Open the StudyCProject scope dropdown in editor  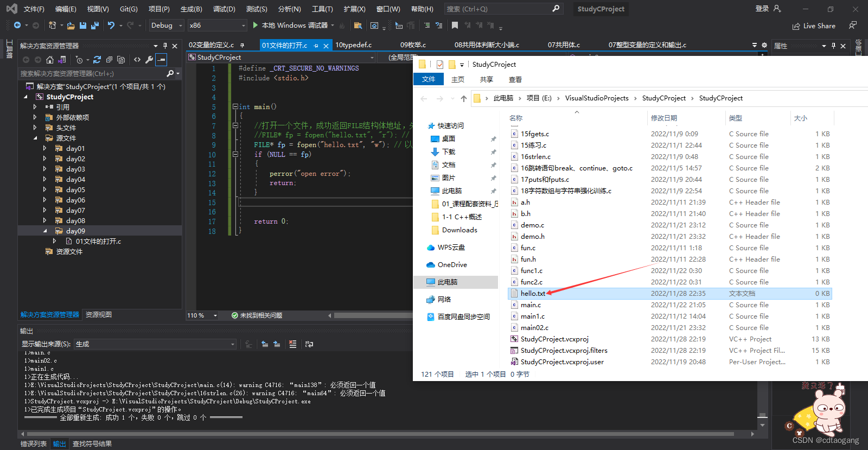282,57
